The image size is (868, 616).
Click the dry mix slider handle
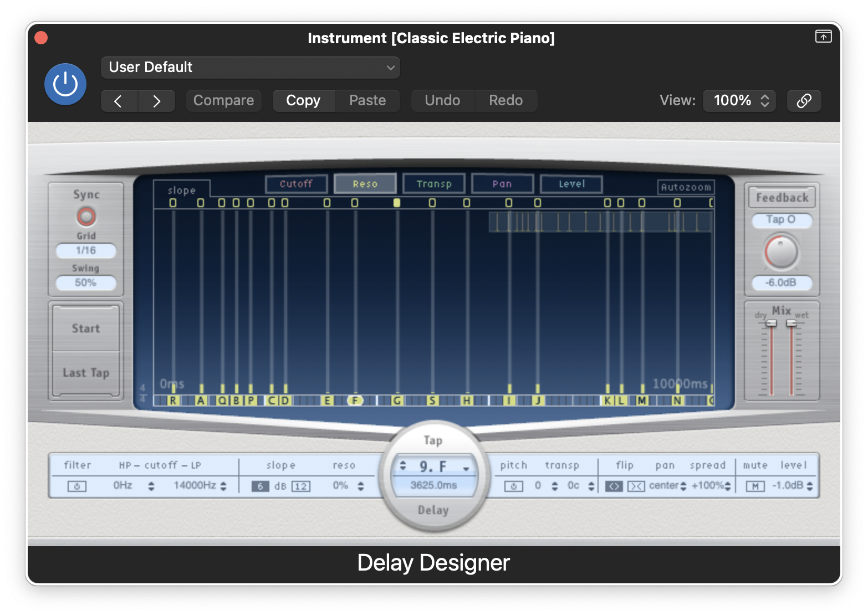pos(770,323)
